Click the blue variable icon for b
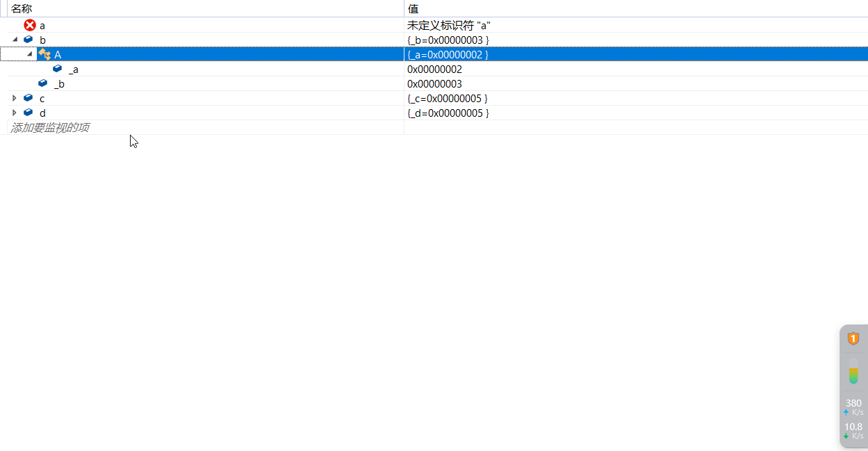Image resolution: width=868 pixels, height=451 pixels. [x=28, y=40]
